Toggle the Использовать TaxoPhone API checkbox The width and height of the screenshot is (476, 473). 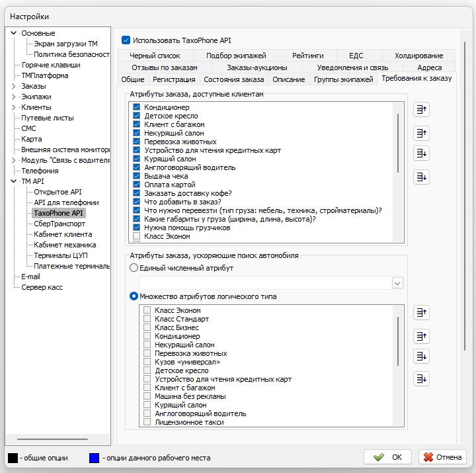click(126, 40)
